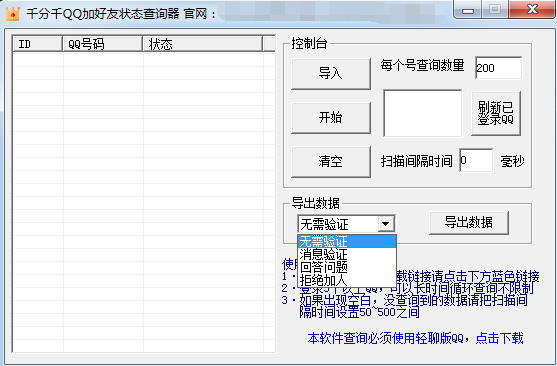Start the query with 开始 button
This screenshot has height=366, width=557.
pos(331,118)
